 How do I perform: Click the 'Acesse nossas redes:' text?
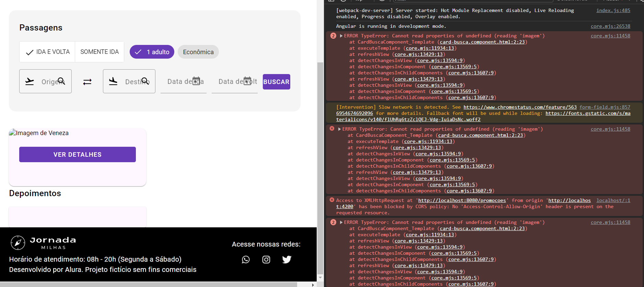tap(266, 244)
